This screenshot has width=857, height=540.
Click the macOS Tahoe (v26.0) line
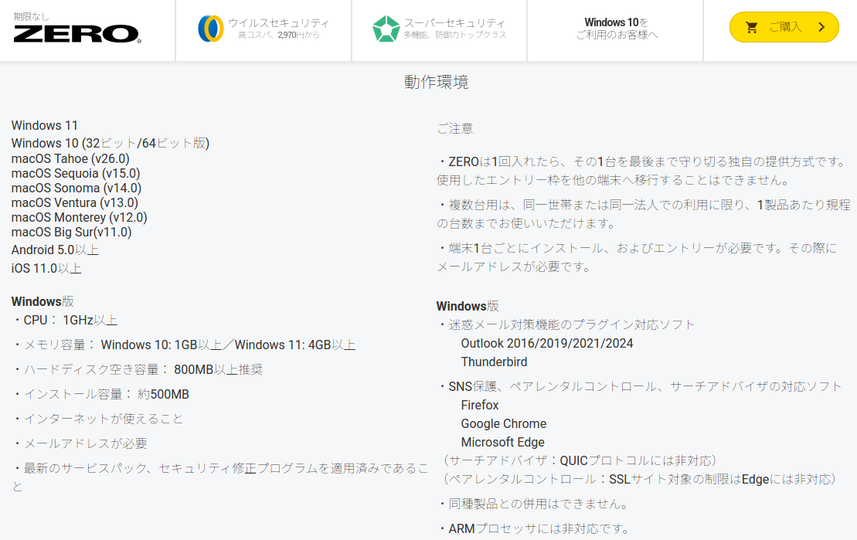click(x=70, y=158)
